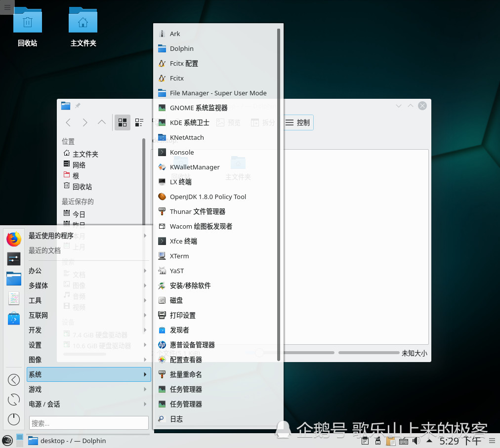Screen dimensions: 500x448
Task: Open the 主文件夹 desktop icon
Action: coord(83,27)
